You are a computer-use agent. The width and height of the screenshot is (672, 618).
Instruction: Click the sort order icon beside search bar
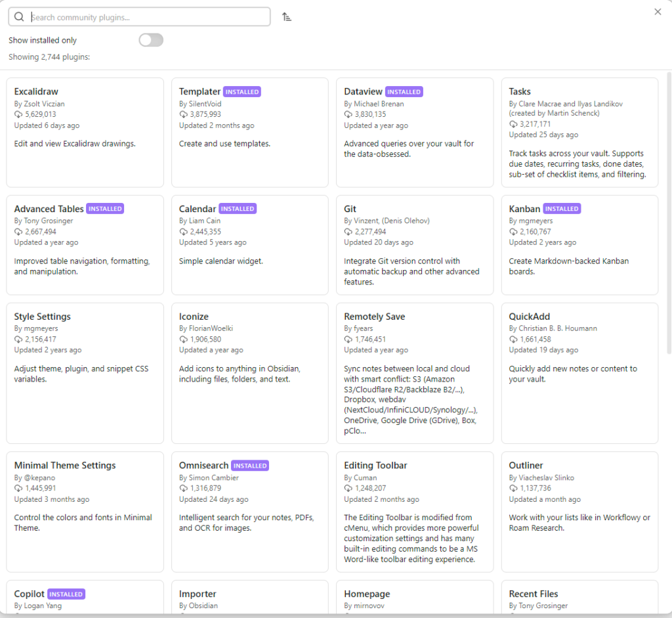286,16
